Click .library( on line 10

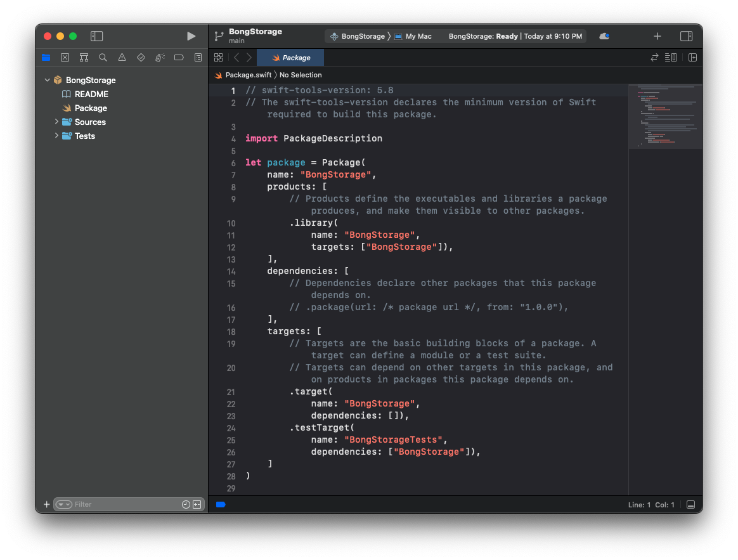[313, 223]
